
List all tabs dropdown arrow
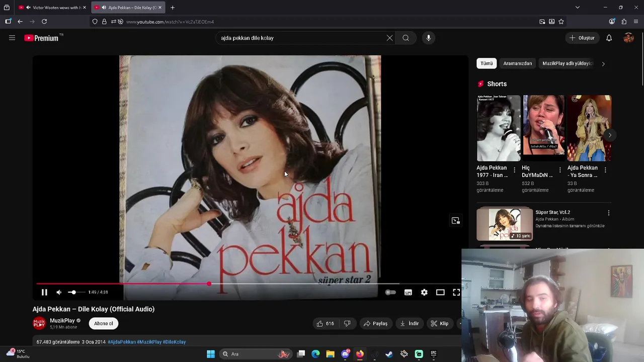[578, 8]
